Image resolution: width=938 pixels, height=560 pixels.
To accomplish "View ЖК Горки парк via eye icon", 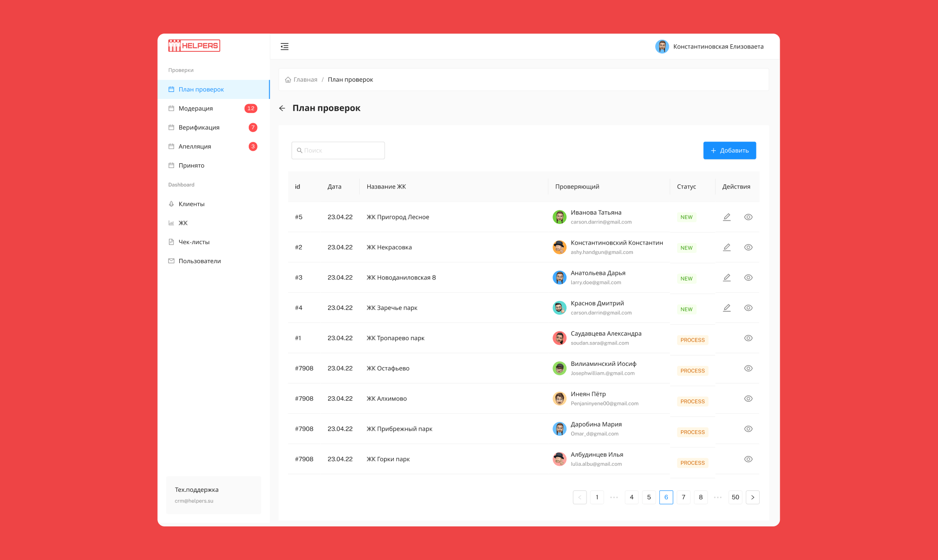I will 748,459.
